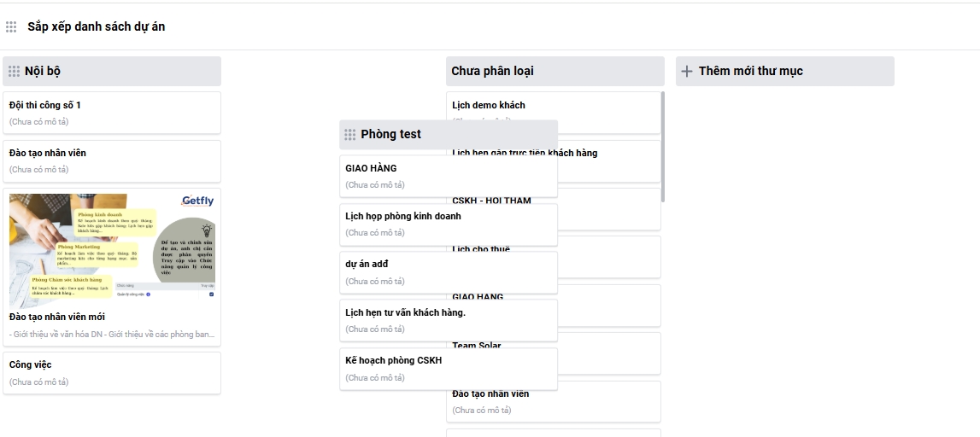Click the "Thêm mới thư mục" label
Image resolution: width=980 pixels, height=437 pixels.
[x=751, y=71]
